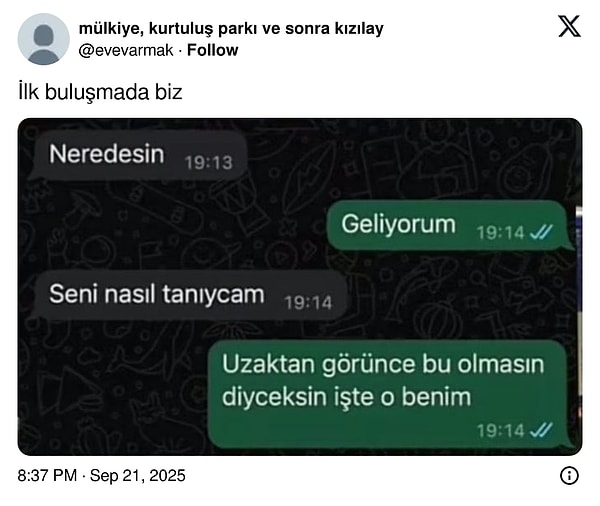600x506 pixels.
Task: Click the Neredesin chat bubble
Action: point(139,155)
